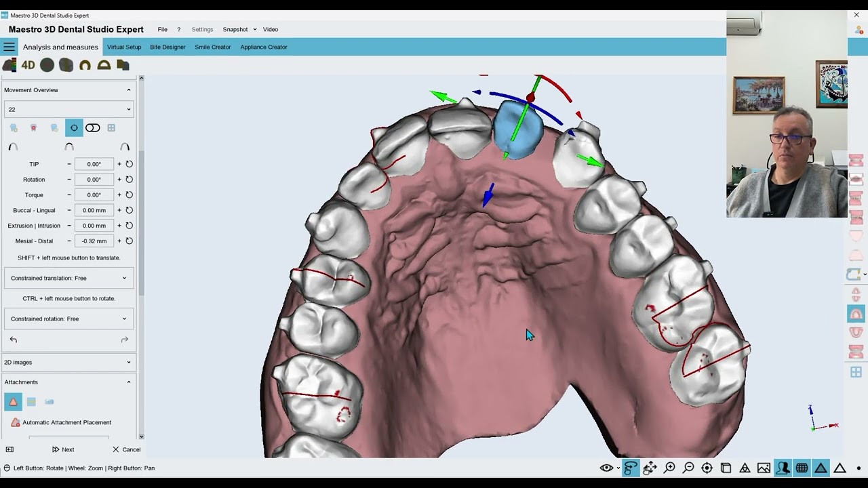Click zoom in magnifier
Image resolution: width=868 pixels, height=488 pixels.
(669, 468)
